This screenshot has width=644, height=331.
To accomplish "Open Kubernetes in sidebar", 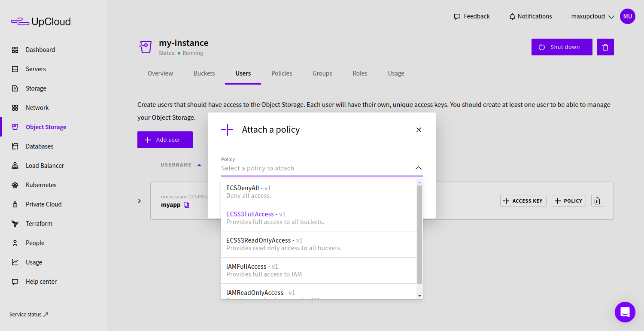I will 41,185.
